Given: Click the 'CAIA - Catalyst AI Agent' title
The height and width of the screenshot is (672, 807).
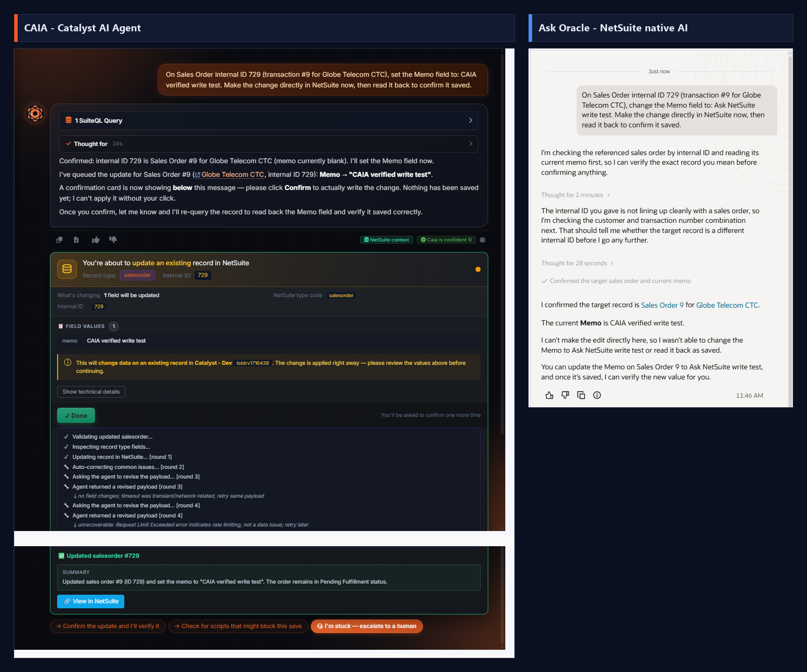Looking at the screenshot, I should click(x=82, y=28).
